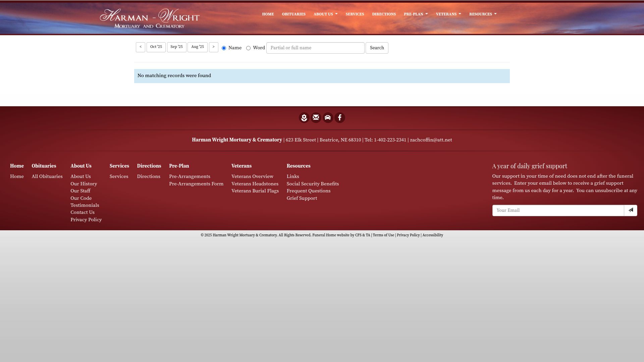Click the Sep '25 month selector
The image size is (644, 362).
[x=177, y=47]
